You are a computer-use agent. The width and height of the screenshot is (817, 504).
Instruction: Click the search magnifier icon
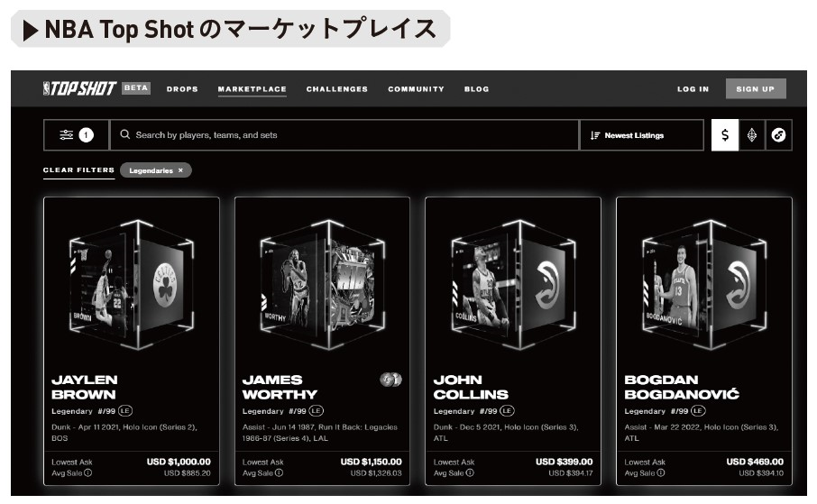[125, 134]
